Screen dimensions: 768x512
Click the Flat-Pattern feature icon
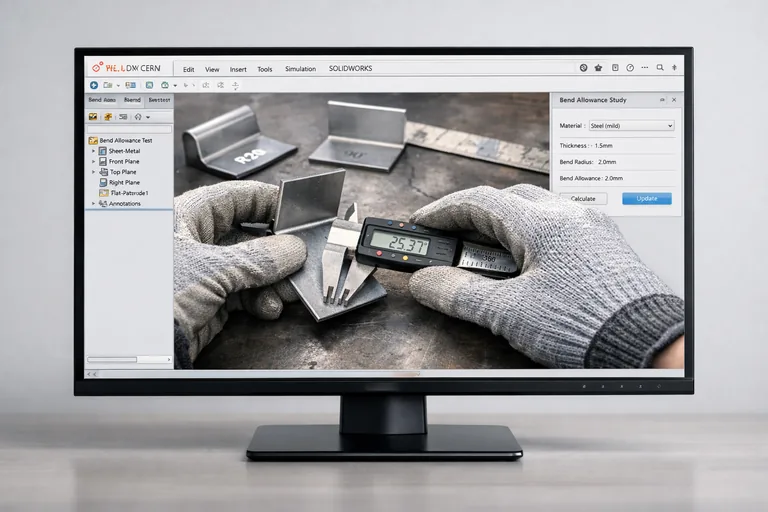pyautogui.click(x=104, y=193)
